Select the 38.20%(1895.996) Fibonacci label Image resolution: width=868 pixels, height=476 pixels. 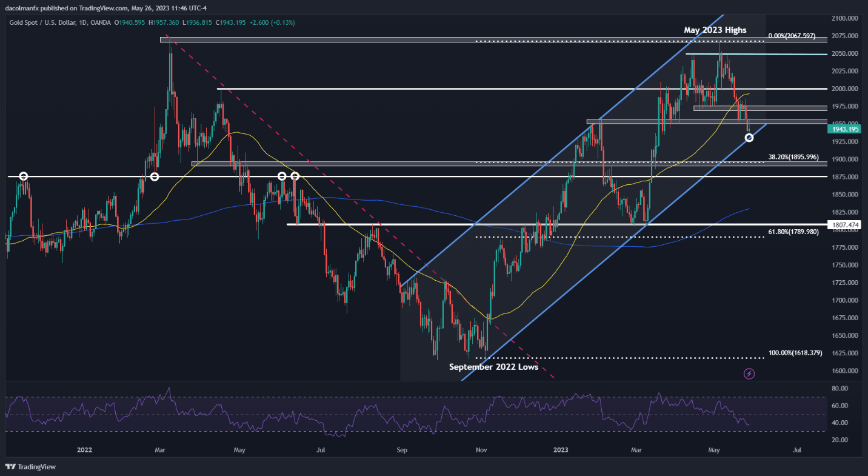tap(795, 156)
